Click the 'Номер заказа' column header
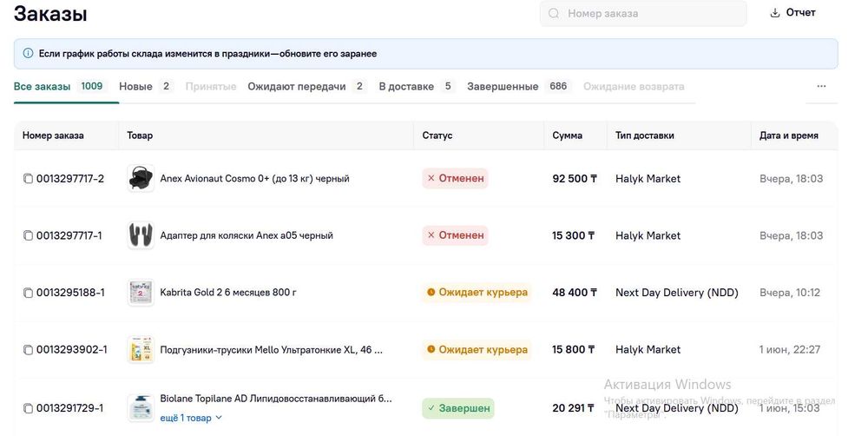 click(x=53, y=135)
